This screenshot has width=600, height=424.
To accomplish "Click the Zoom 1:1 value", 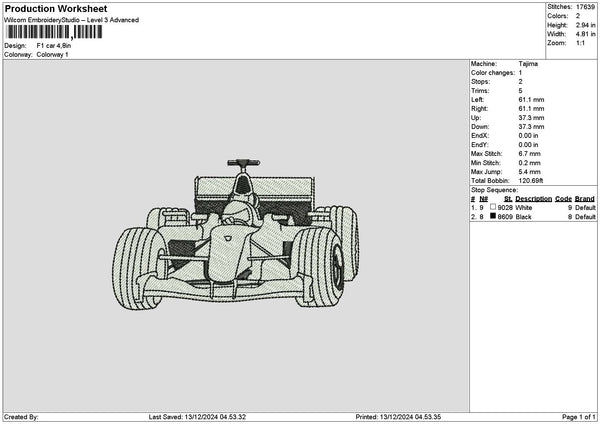I will [x=580, y=44].
